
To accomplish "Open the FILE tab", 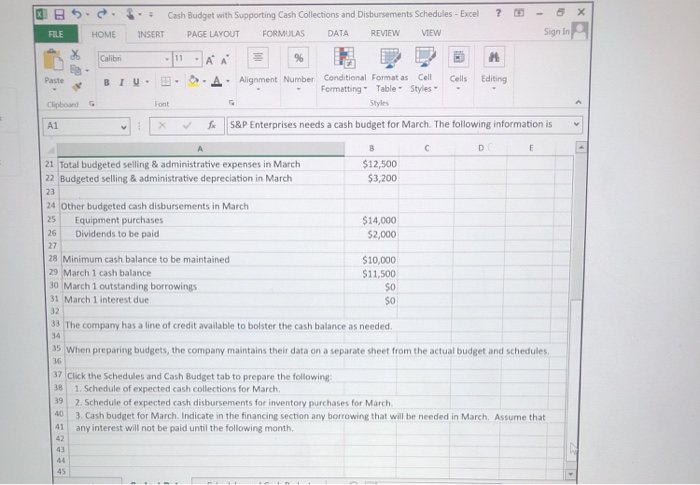I will point(56,34).
